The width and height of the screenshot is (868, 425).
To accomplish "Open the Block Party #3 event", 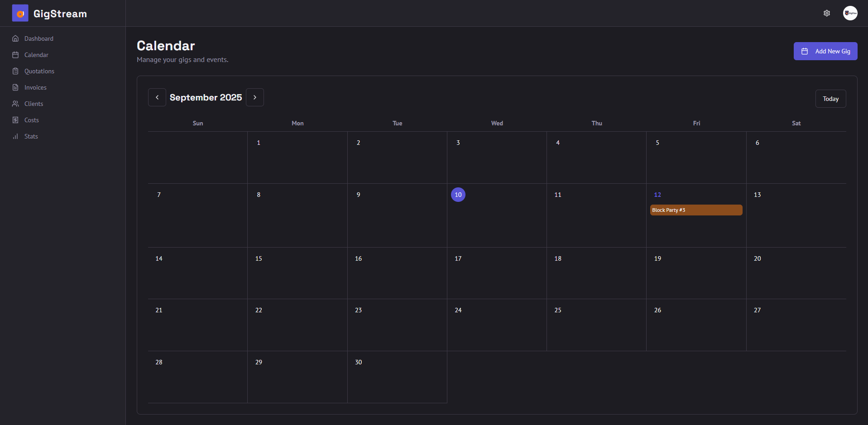I will pos(695,210).
